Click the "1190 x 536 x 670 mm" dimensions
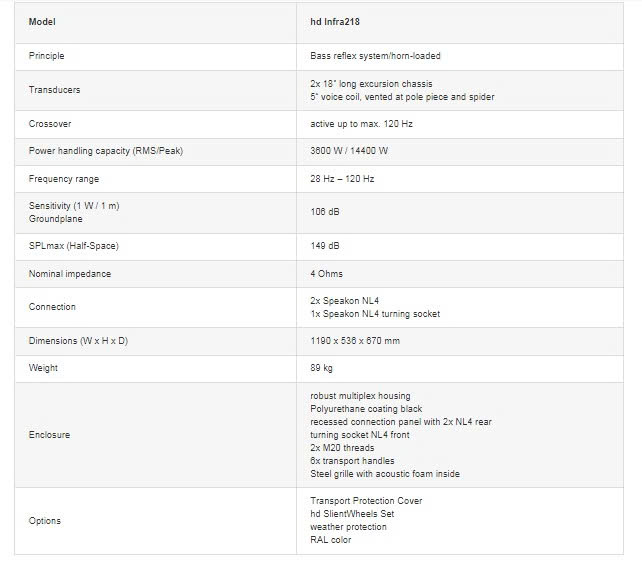 [355, 341]
